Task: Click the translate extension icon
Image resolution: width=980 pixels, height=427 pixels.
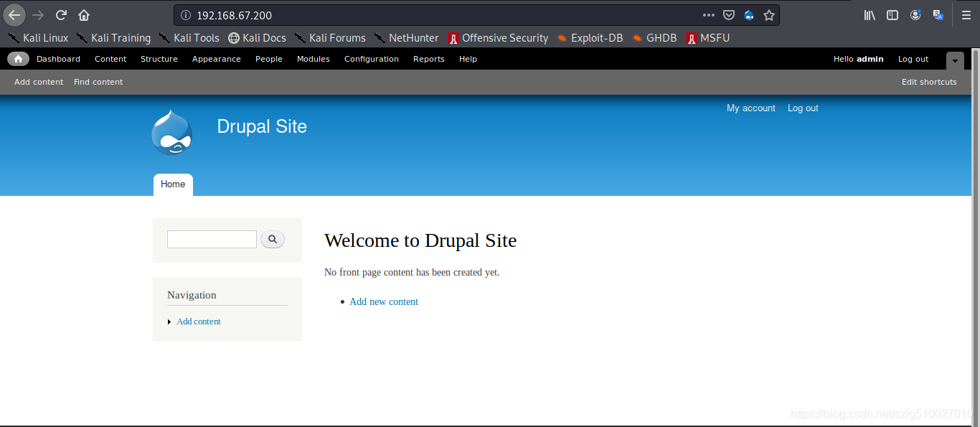Action: pyautogui.click(x=938, y=15)
